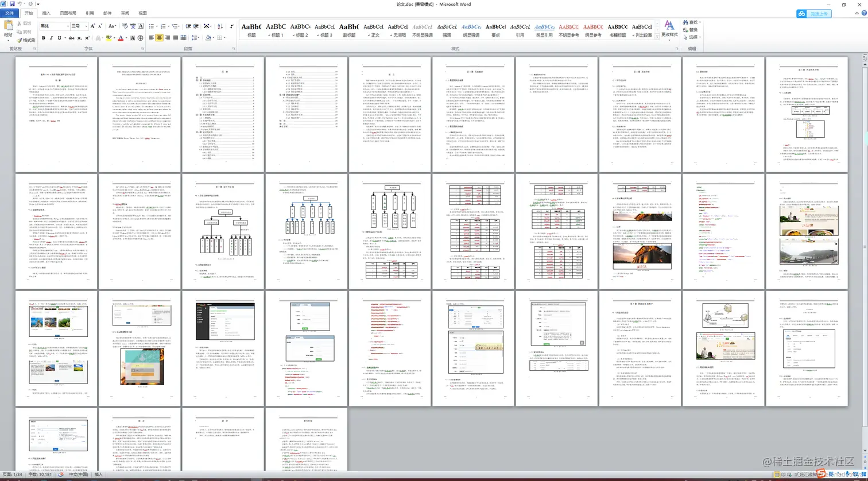Apply Subscript formatting
This screenshot has height=481, width=868.
pyautogui.click(x=79, y=38)
